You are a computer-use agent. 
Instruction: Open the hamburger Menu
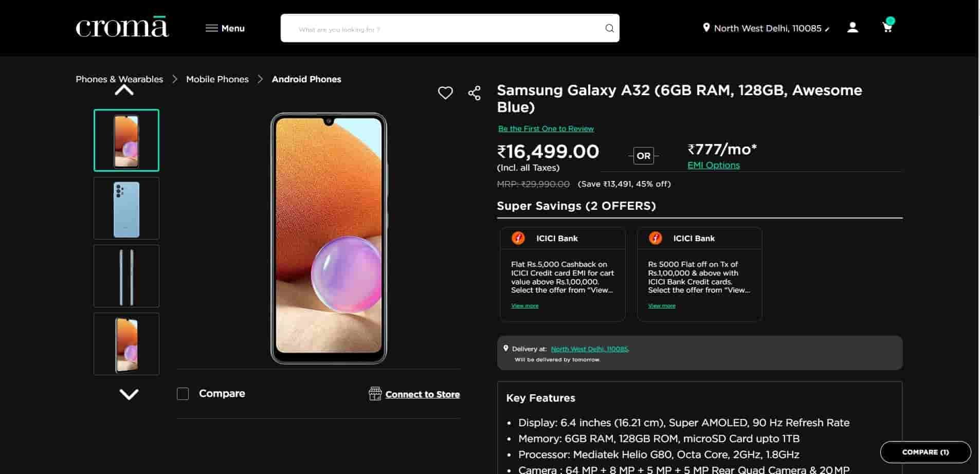click(x=225, y=28)
